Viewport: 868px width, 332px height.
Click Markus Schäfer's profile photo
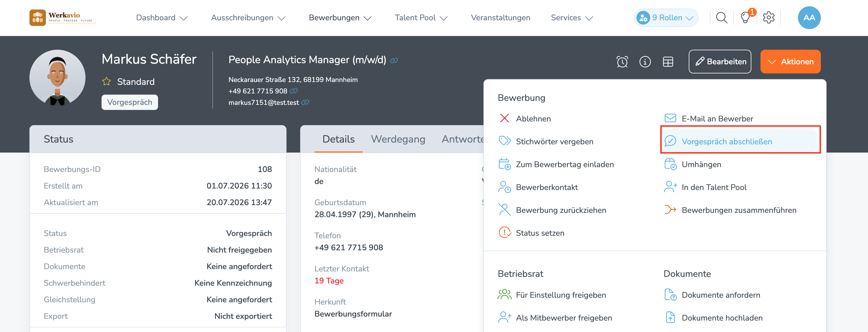[57, 78]
